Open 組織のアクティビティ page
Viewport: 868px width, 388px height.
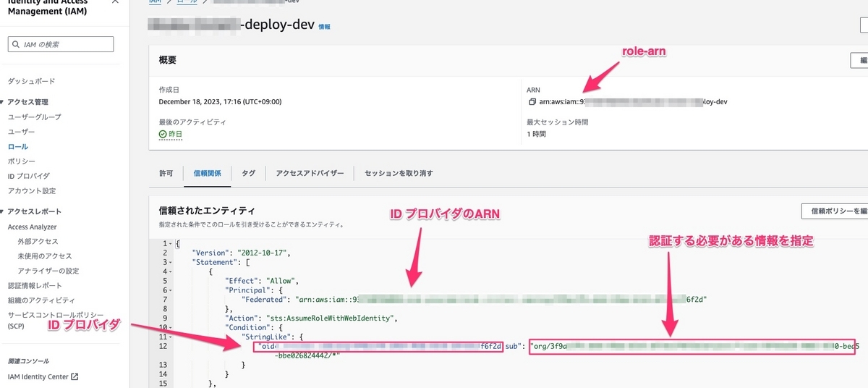click(x=41, y=300)
